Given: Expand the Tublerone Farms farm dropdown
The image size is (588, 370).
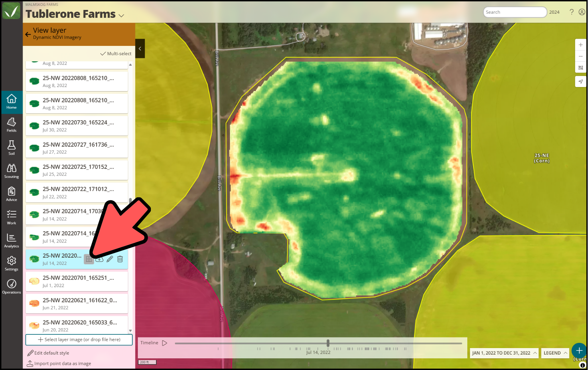Looking at the screenshot, I should [121, 15].
